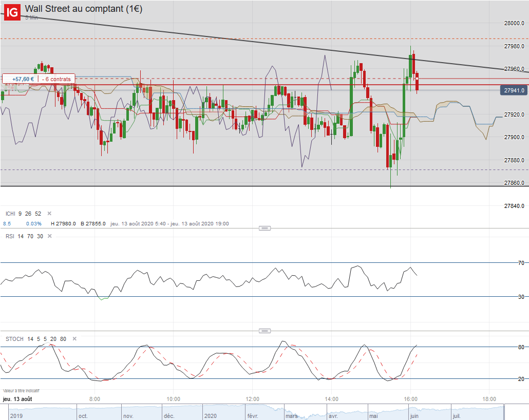Open the STOCH indicator settings label
The height and width of the screenshot is (420, 529).
click(36, 339)
